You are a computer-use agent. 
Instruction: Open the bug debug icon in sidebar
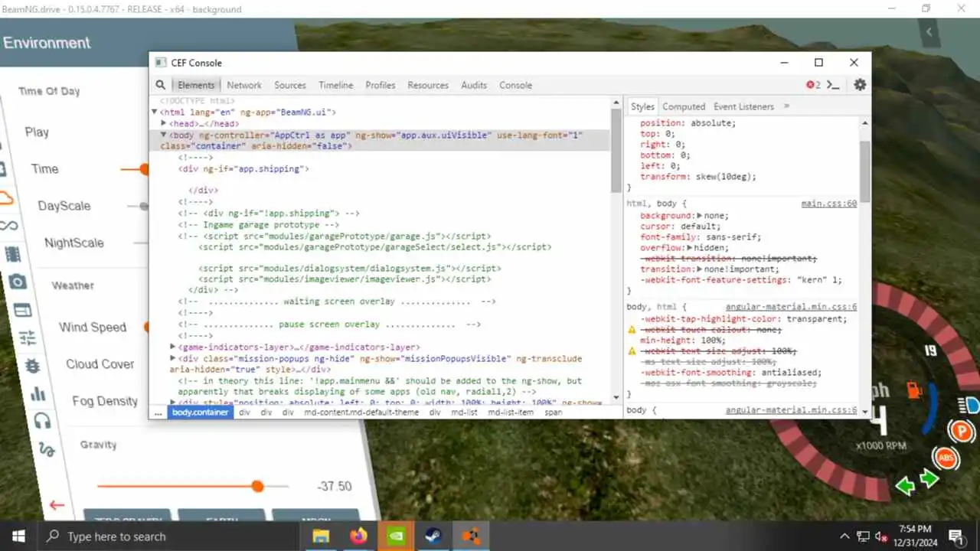(x=33, y=366)
